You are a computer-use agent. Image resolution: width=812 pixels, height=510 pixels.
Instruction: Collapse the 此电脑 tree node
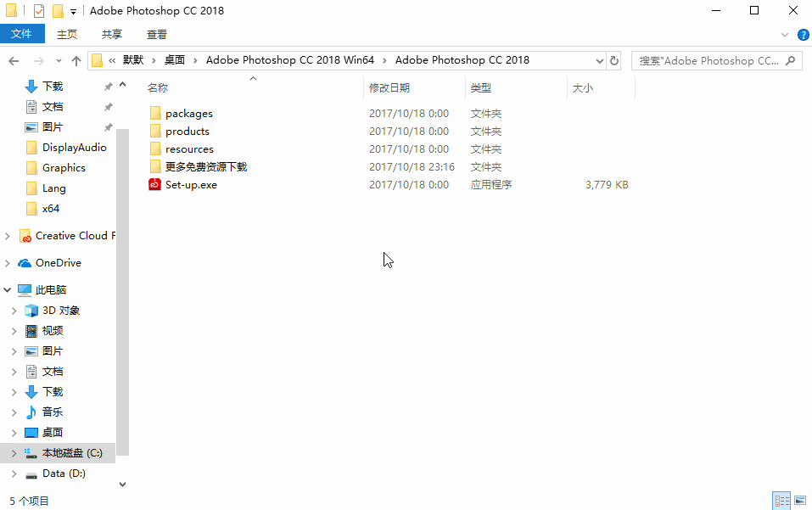point(7,289)
